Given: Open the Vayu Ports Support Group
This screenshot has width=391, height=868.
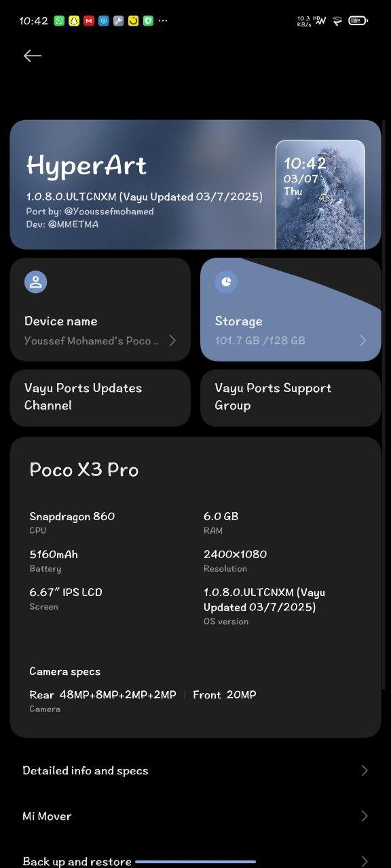Looking at the screenshot, I should tap(291, 397).
